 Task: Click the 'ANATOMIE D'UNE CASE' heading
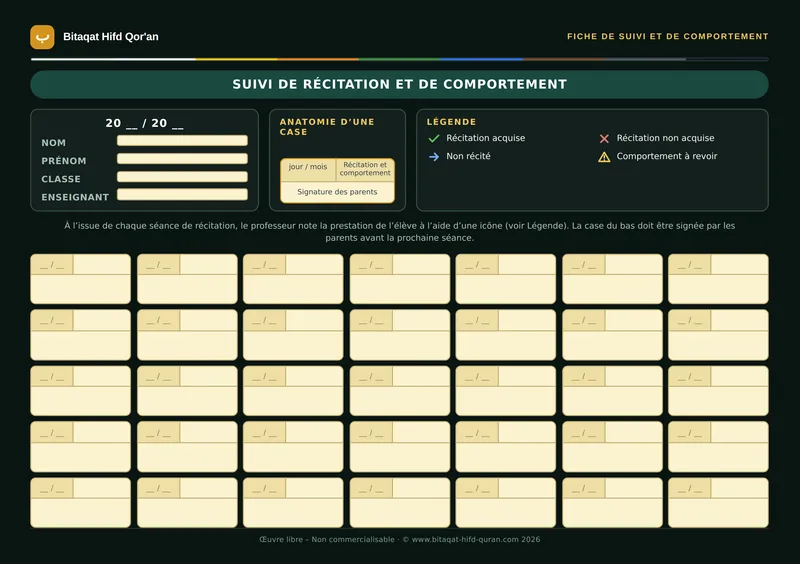click(x=327, y=127)
